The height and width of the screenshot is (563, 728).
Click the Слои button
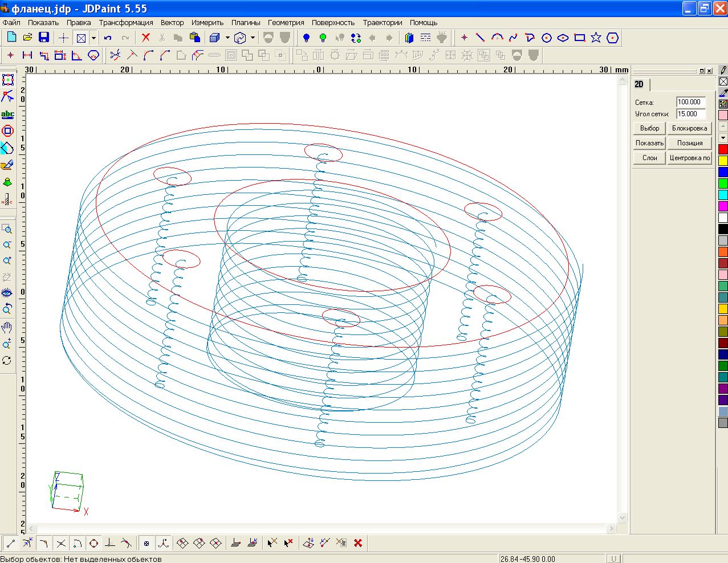(x=649, y=158)
